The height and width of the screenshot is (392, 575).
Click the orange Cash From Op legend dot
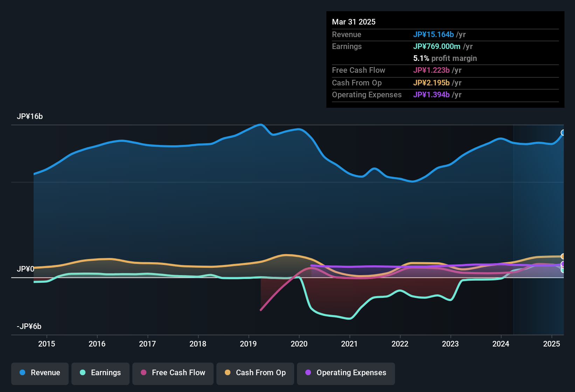tap(228, 372)
